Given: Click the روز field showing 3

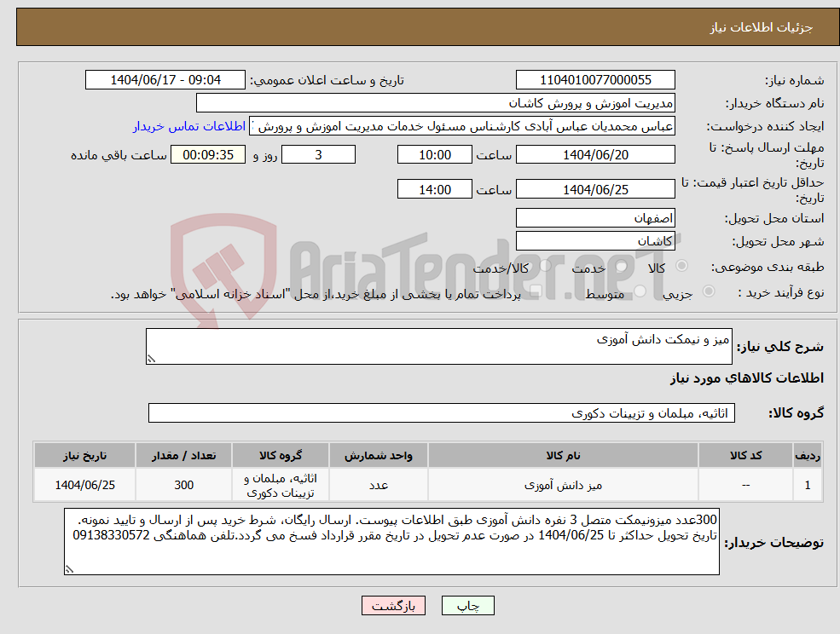Looking at the screenshot, I should click(x=317, y=154).
